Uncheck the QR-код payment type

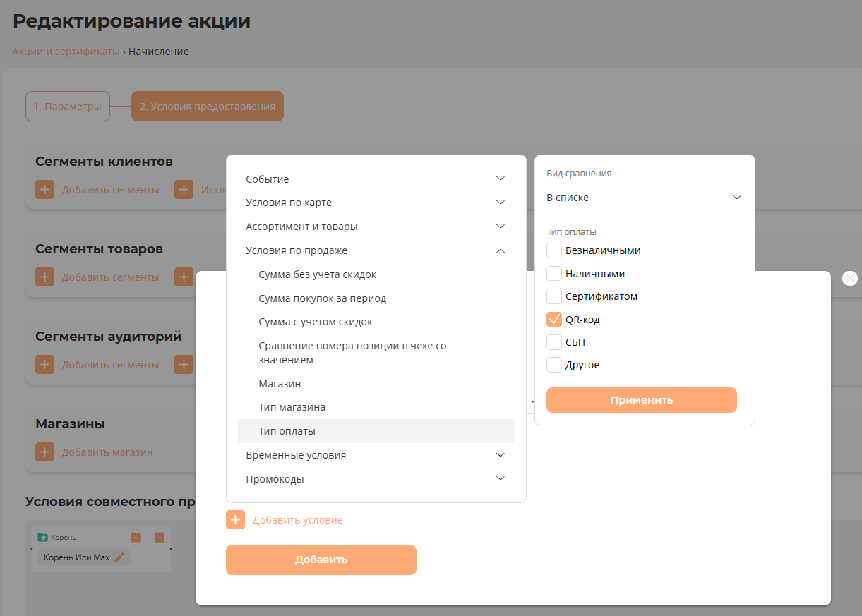click(554, 320)
